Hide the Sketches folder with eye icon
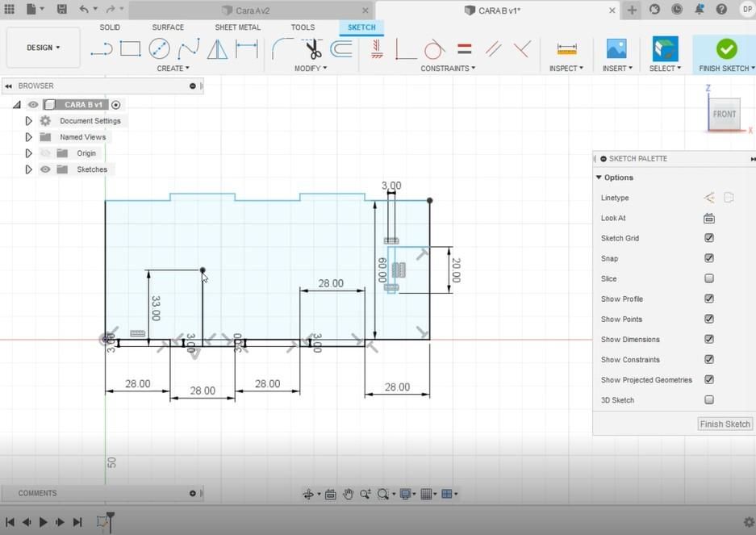 click(x=45, y=169)
